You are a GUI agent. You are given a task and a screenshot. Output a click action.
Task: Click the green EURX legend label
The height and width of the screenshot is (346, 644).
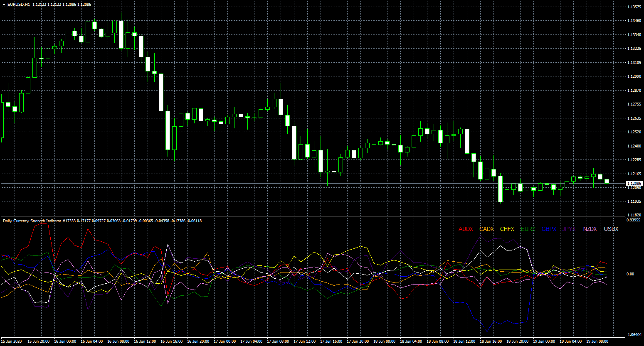[528, 229]
